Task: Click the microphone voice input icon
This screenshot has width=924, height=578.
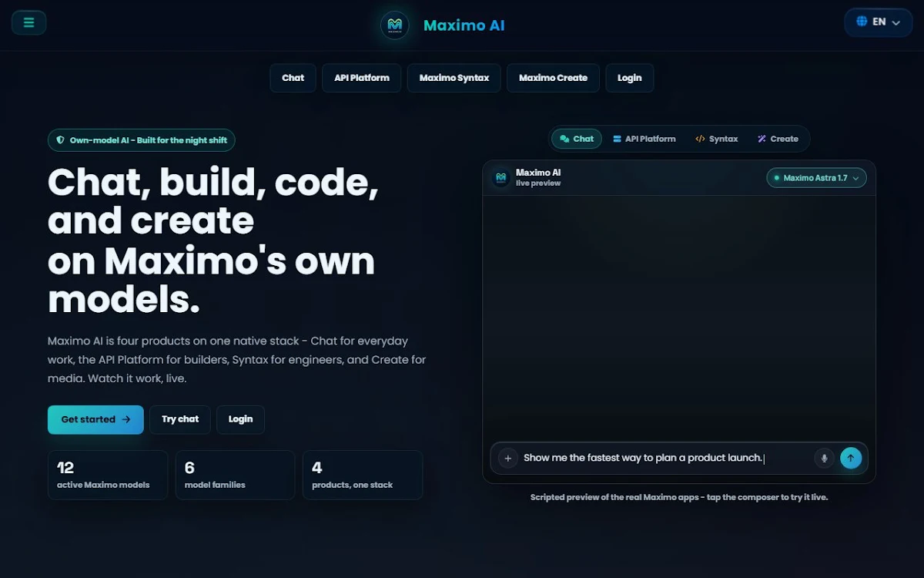Action: [x=824, y=458]
